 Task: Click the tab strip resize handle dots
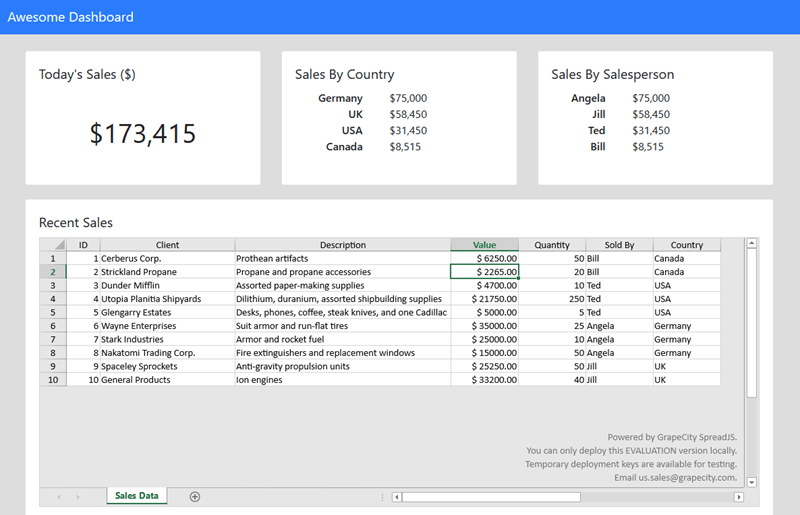click(382, 497)
